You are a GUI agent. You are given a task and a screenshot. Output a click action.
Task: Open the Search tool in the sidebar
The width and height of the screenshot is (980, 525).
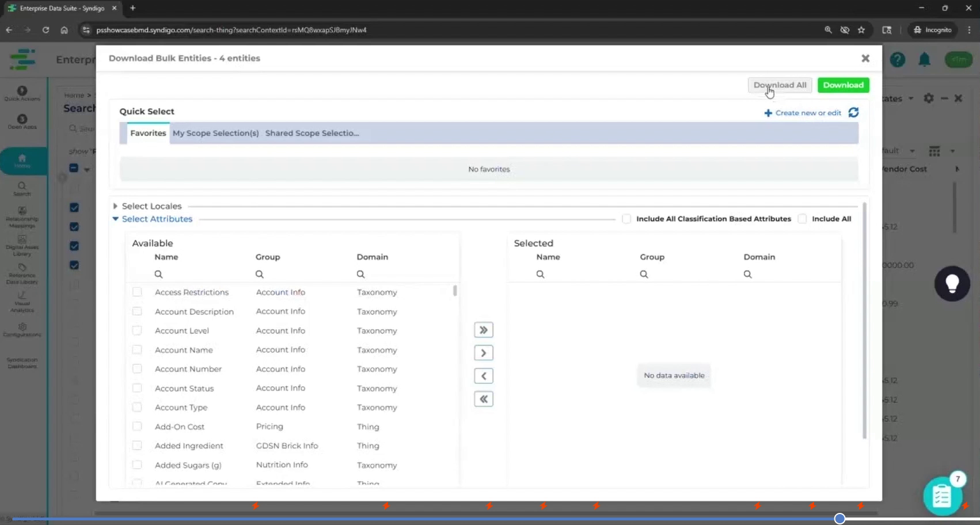[22, 189]
